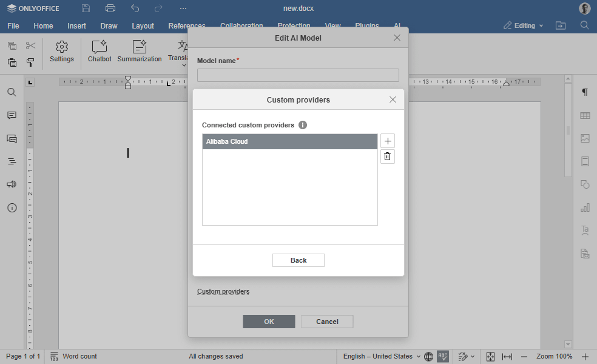Open the File menu
The height and width of the screenshot is (364, 597).
[x=13, y=26]
